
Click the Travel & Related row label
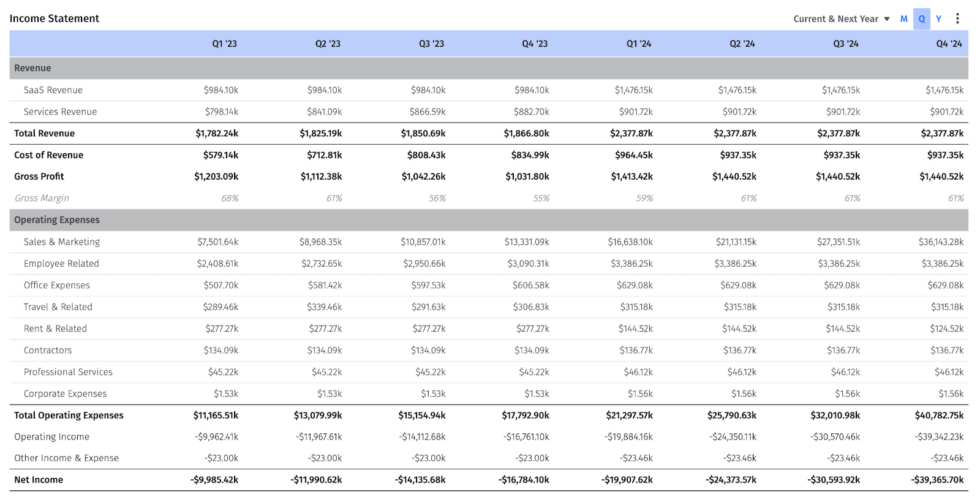(58, 307)
